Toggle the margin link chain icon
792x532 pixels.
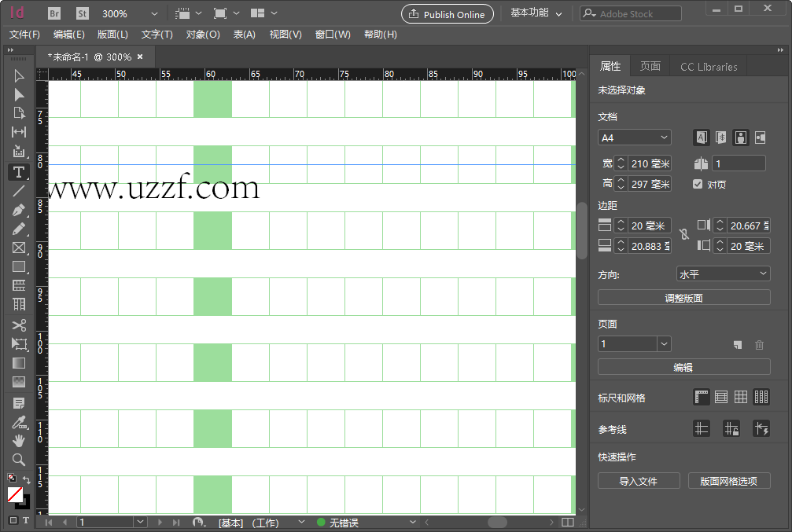[x=684, y=235]
